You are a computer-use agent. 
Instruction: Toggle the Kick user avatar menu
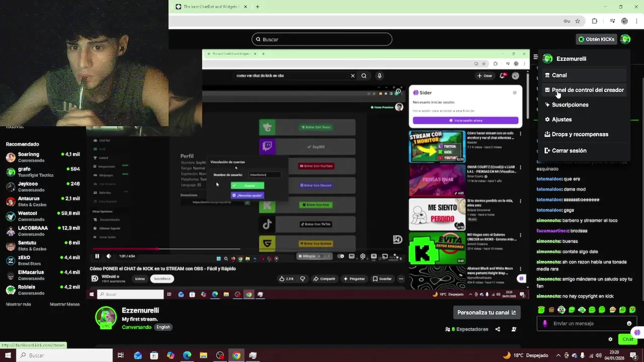click(x=625, y=39)
